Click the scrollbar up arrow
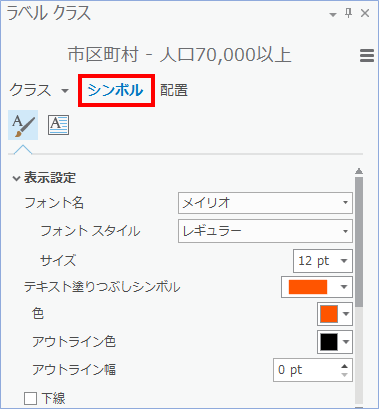379x409 pixels. pyautogui.click(x=359, y=171)
